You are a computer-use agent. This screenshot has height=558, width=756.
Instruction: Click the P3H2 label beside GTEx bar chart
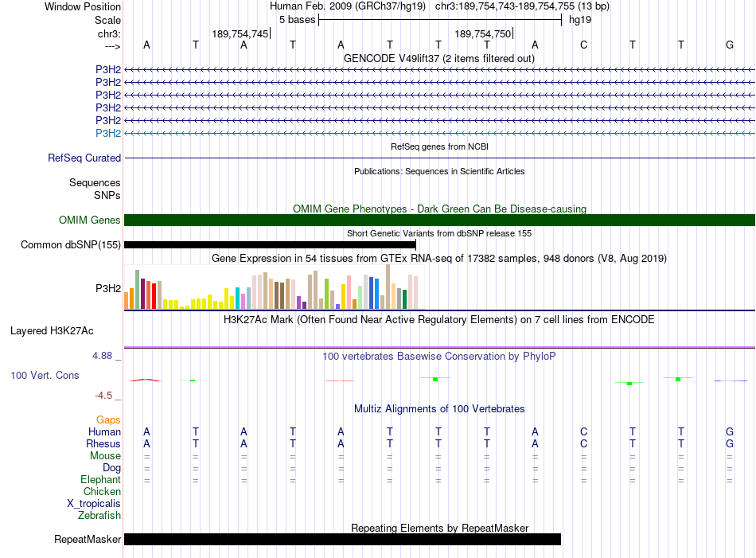pos(108,288)
